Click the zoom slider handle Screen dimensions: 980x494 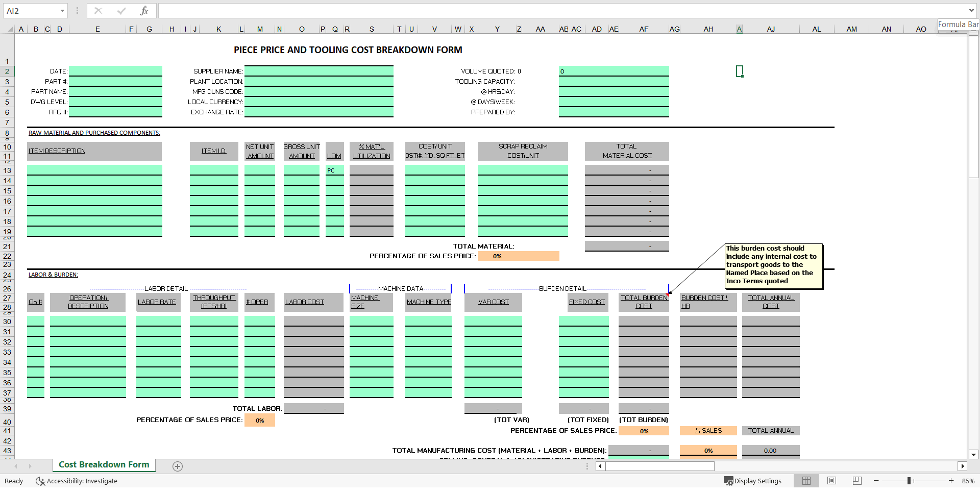coord(909,481)
